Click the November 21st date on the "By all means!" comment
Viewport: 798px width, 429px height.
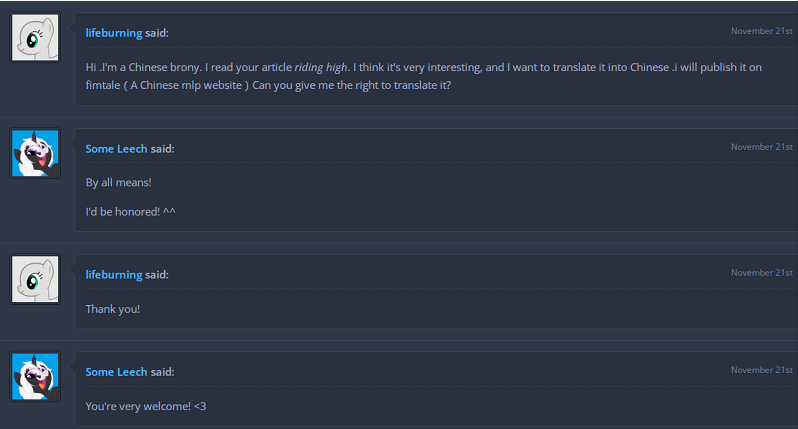pos(761,147)
